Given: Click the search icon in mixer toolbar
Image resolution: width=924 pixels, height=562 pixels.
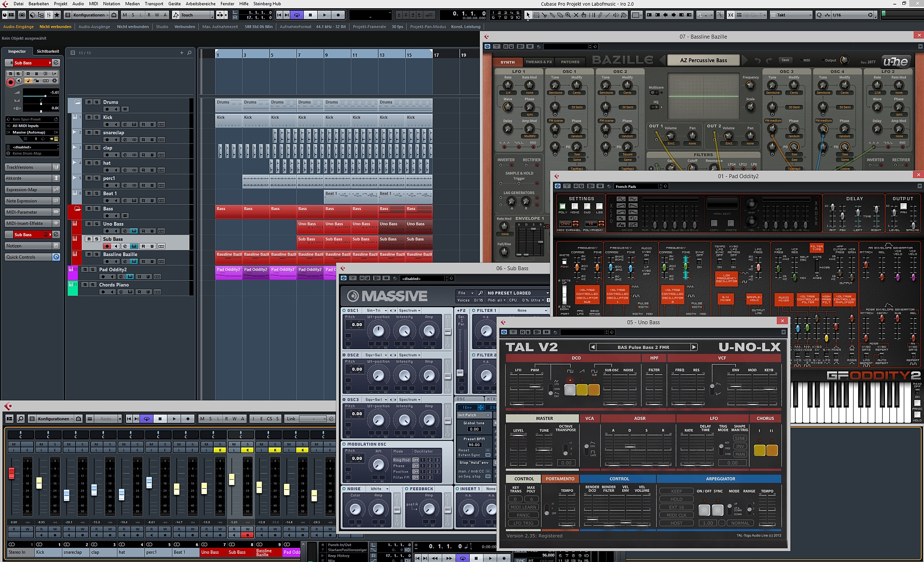Looking at the screenshot, I should click(21, 418).
